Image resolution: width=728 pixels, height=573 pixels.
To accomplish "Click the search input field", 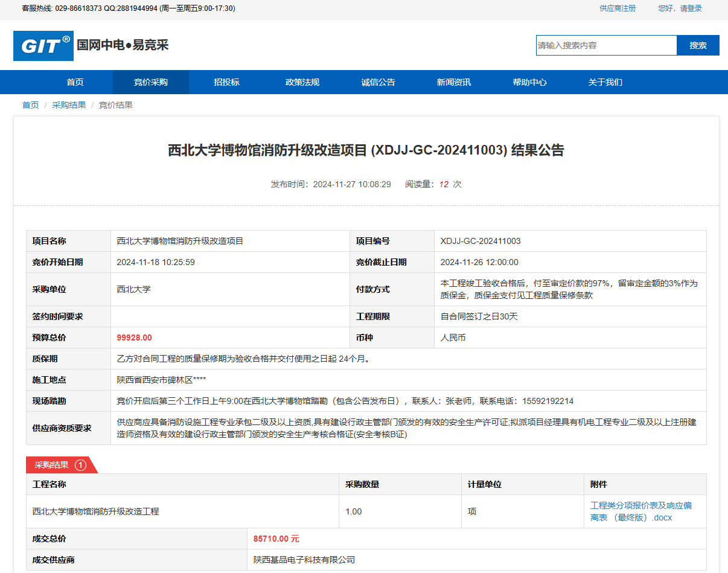I will tap(606, 45).
